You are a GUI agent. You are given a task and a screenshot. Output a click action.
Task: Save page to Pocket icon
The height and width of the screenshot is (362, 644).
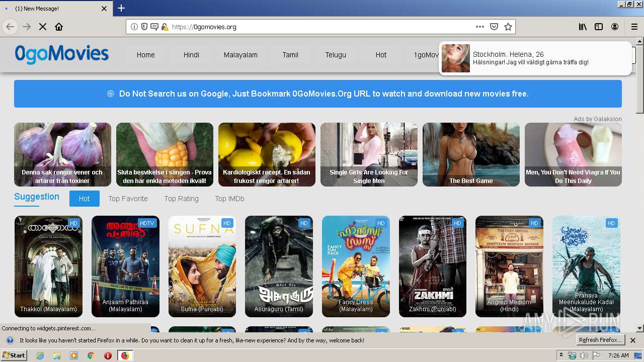[x=494, y=27]
